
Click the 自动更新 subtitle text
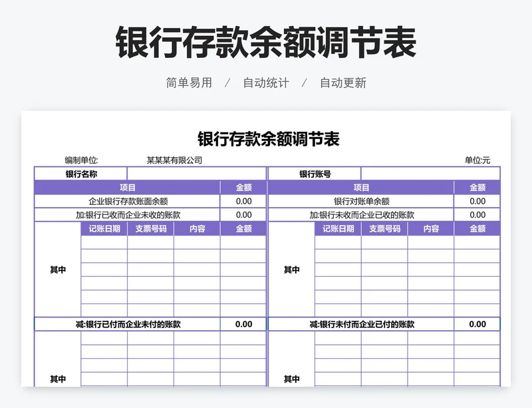click(x=343, y=83)
